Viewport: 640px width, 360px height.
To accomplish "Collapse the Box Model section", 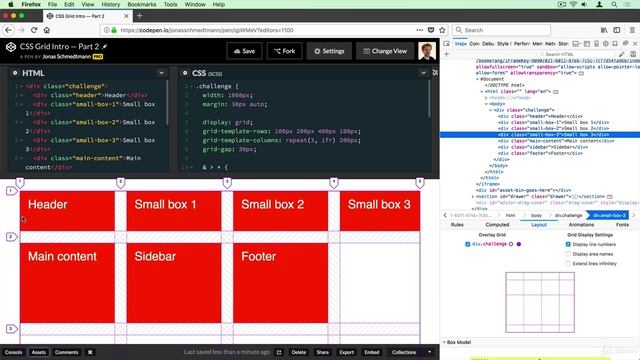I will click(444, 342).
